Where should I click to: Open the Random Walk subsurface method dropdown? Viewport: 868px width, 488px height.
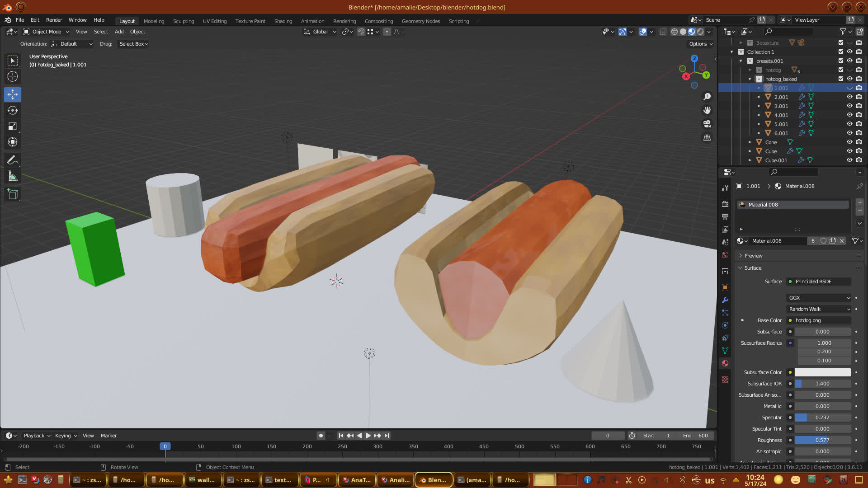click(819, 309)
